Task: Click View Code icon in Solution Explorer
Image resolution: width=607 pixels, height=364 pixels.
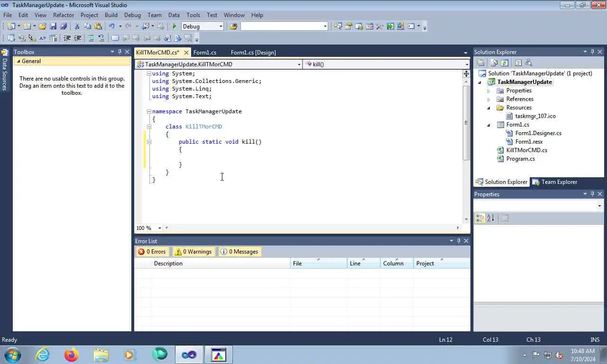Action: point(518,63)
